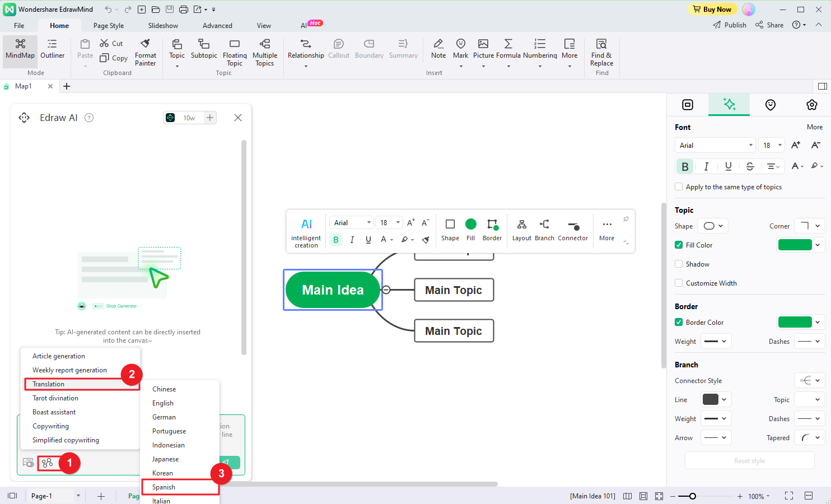
Task: Switch to Advanced tab
Action: [x=217, y=26]
